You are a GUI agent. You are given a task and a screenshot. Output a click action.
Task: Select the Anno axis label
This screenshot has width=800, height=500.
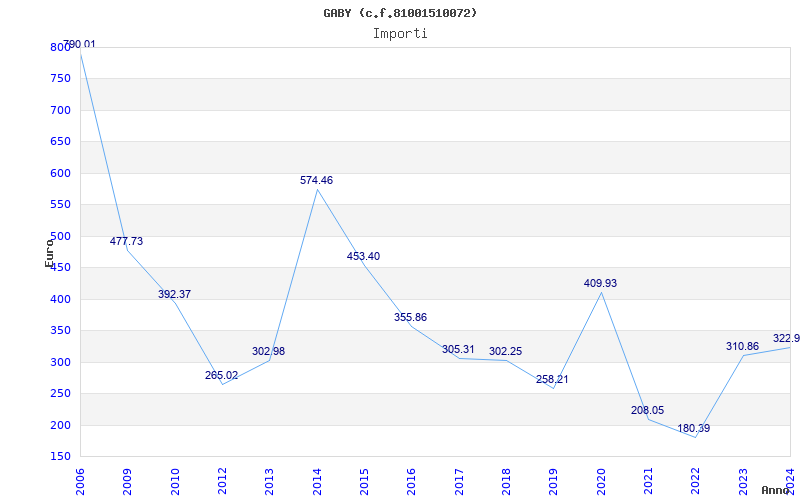[x=776, y=490]
